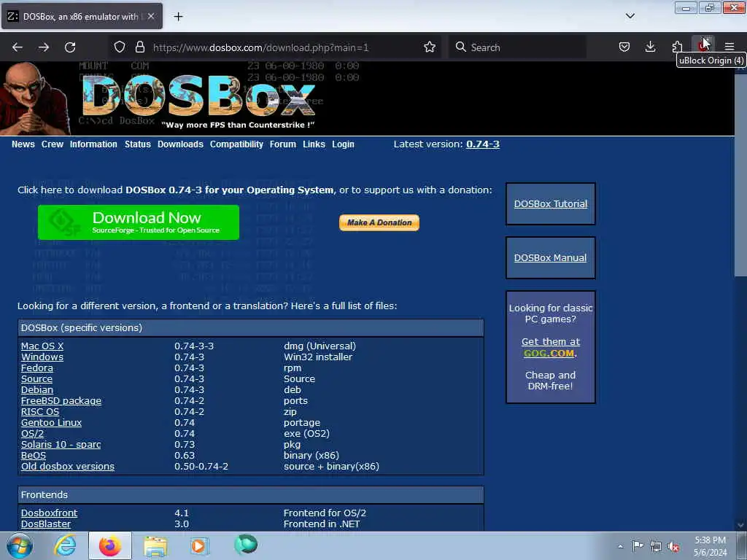The height and width of the screenshot is (560, 747).
Task: Open the Firefox downloads panel
Action: click(650, 47)
